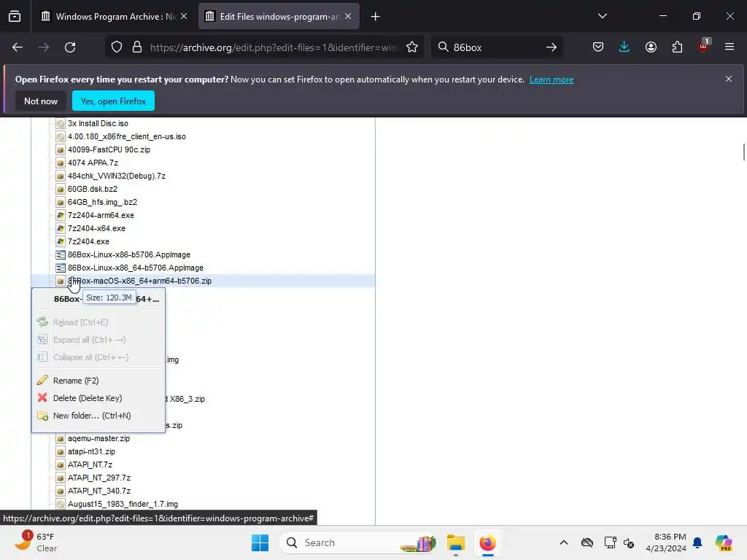Open the weather widget showing 63°F

click(36, 542)
